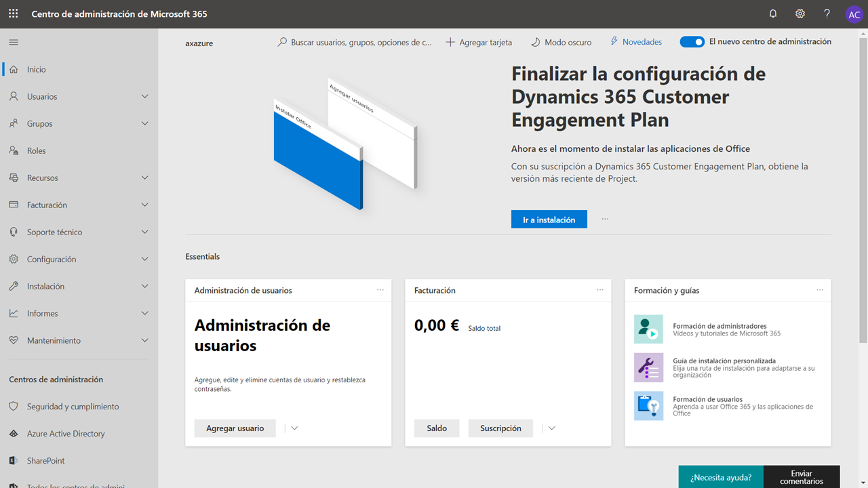Open the app launcher waffle icon
The height and width of the screenshot is (488, 868).
[14, 14]
